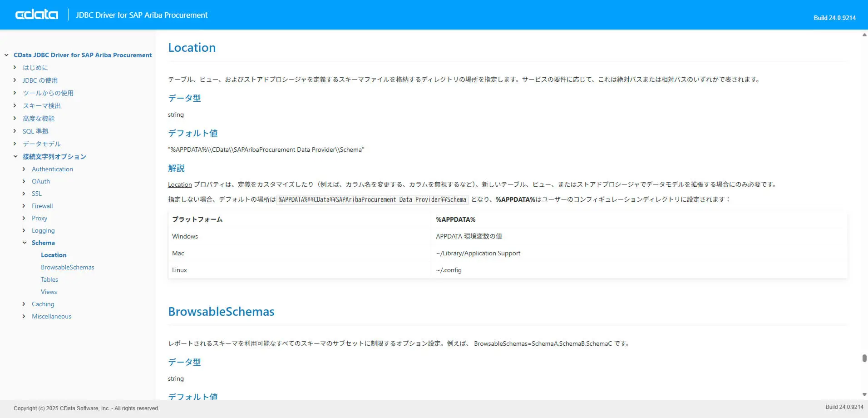The image size is (868, 418).
Task: Click the underlined Location link in 解説
Action: 180,184
